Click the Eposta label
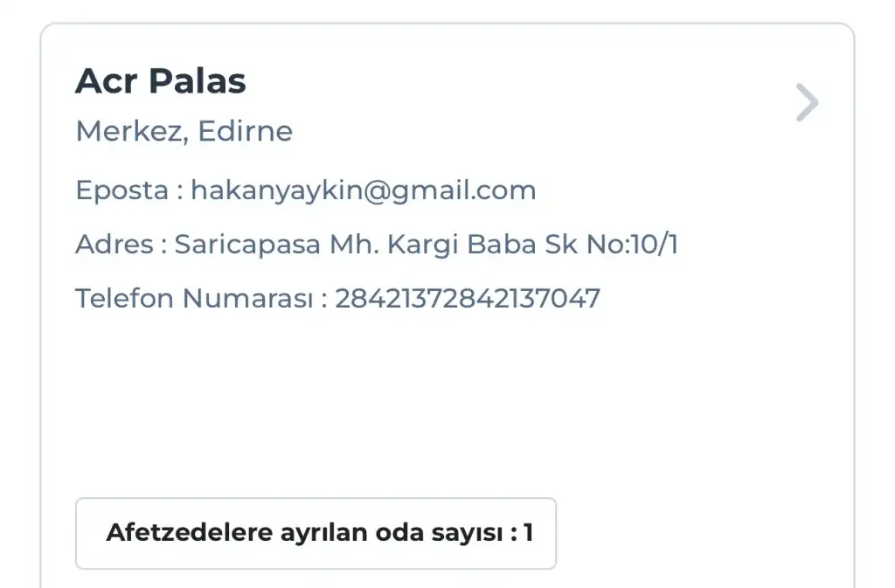This screenshot has width=895, height=588. [123, 190]
